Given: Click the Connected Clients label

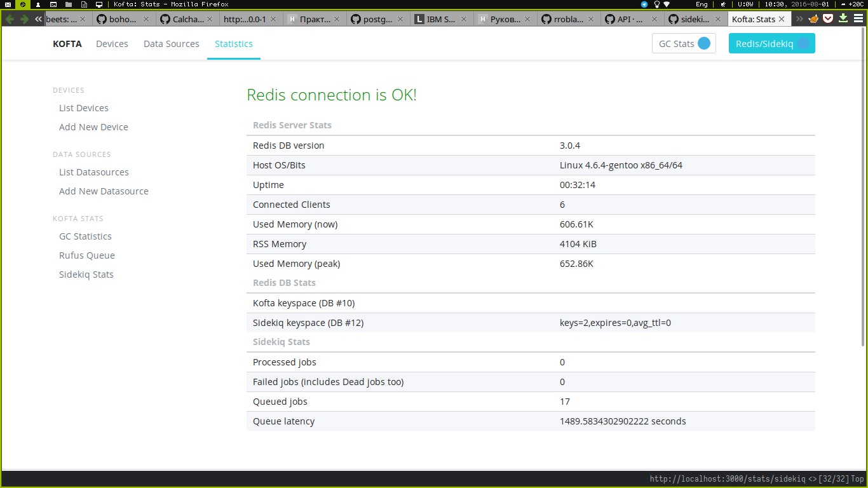Looking at the screenshot, I should click(x=292, y=205).
